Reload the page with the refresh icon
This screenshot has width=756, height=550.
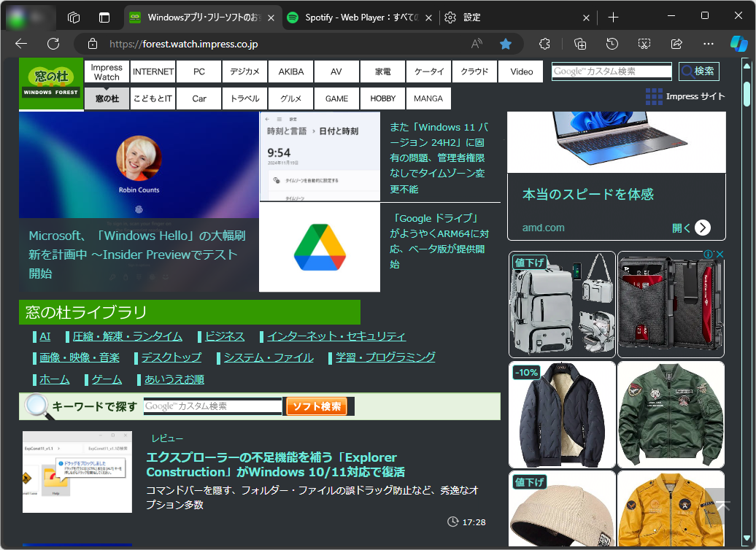tap(53, 44)
